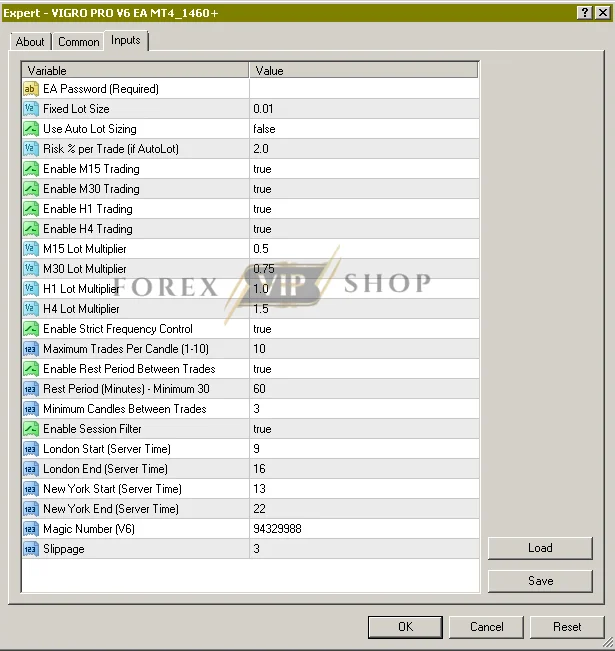Click the icon beside London End (Server Time)
Viewport: 615px width, 651px height.
point(31,469)
